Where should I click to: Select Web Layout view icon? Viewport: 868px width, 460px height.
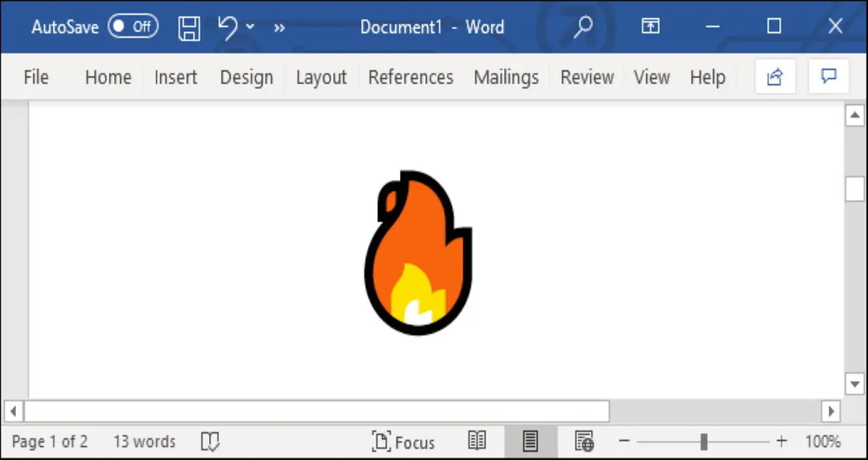click(x=584, y=440)
